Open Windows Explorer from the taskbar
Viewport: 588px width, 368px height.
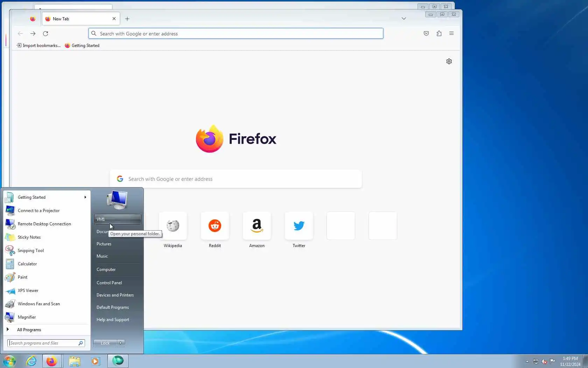pos(74,361)
